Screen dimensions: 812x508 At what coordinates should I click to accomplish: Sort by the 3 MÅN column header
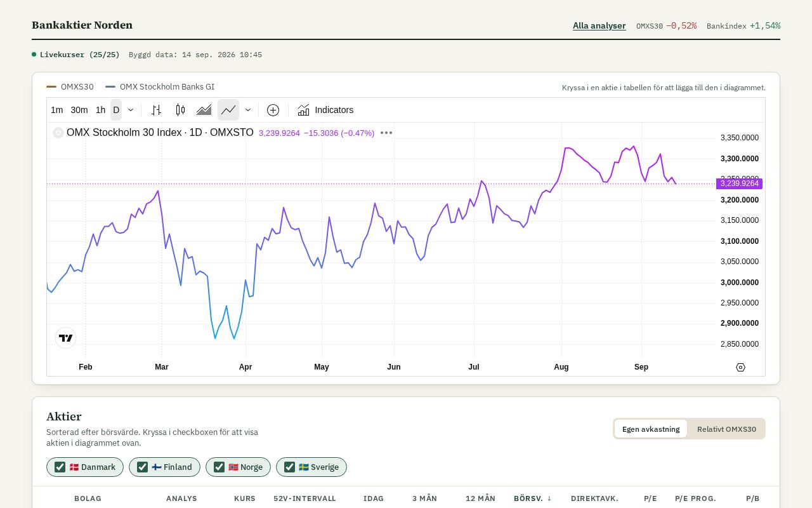click(x=424, y=498)
